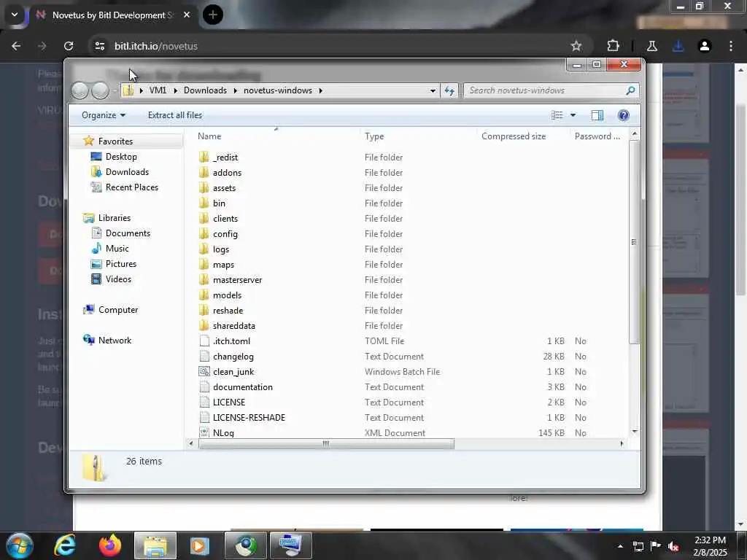Click the file list vertical scrollbar thumb
This screenshot has width=747, height=560.
click(x=634, y=242)
